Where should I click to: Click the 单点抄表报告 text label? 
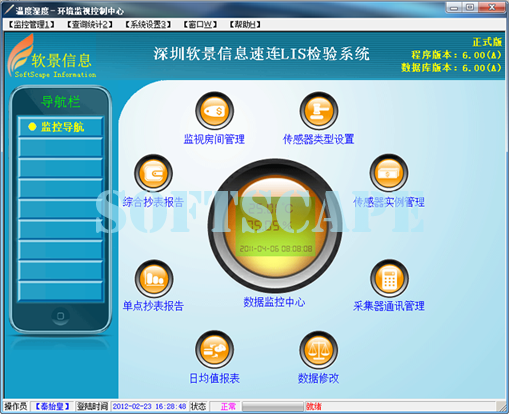pos(153,306)
